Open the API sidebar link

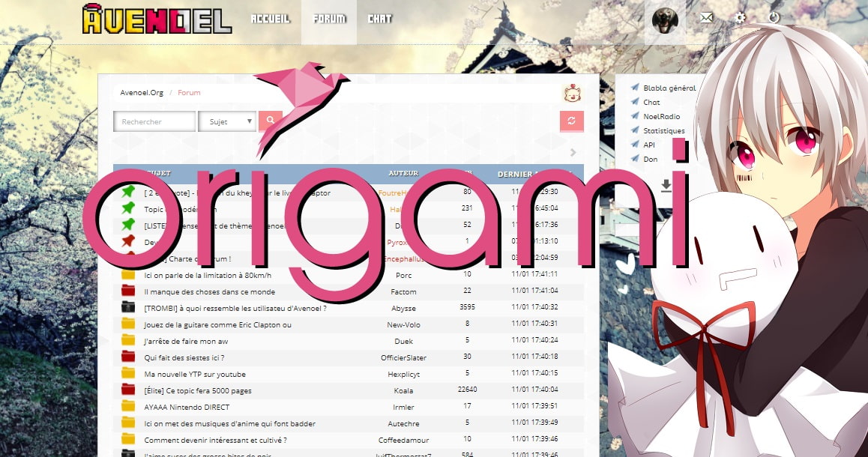click(x=649, y=145)
